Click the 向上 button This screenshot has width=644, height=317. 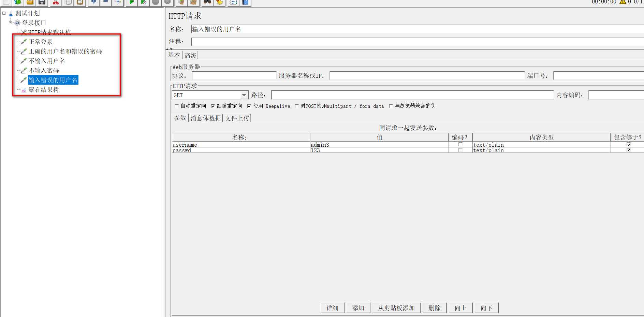pos(460,308)
